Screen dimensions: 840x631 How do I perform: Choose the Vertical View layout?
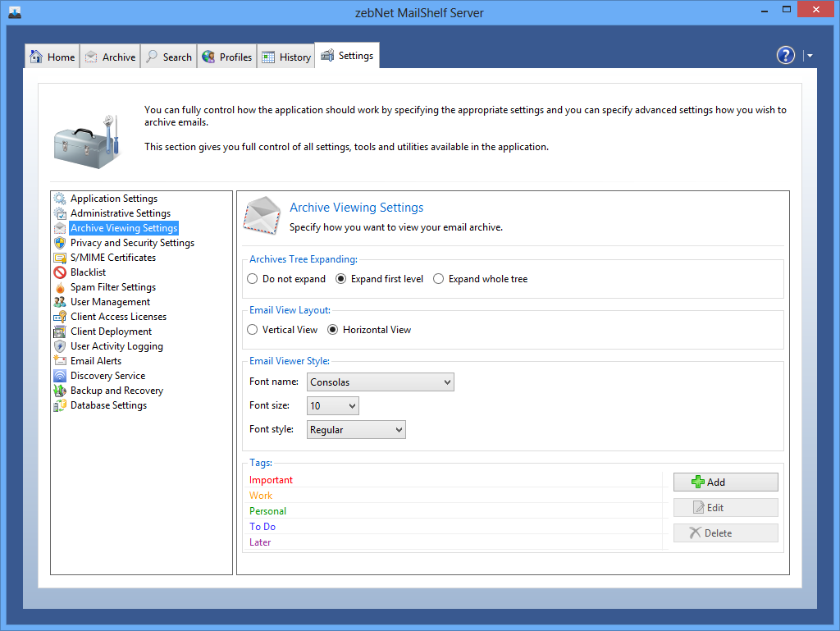(253, 330)
